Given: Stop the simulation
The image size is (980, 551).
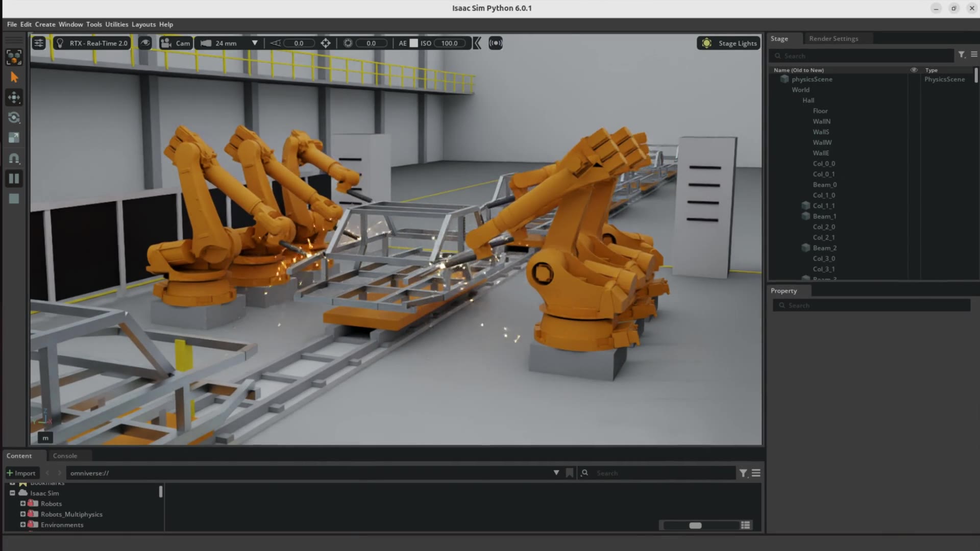Looking at the screenshot, I should (x=14, y=199).
